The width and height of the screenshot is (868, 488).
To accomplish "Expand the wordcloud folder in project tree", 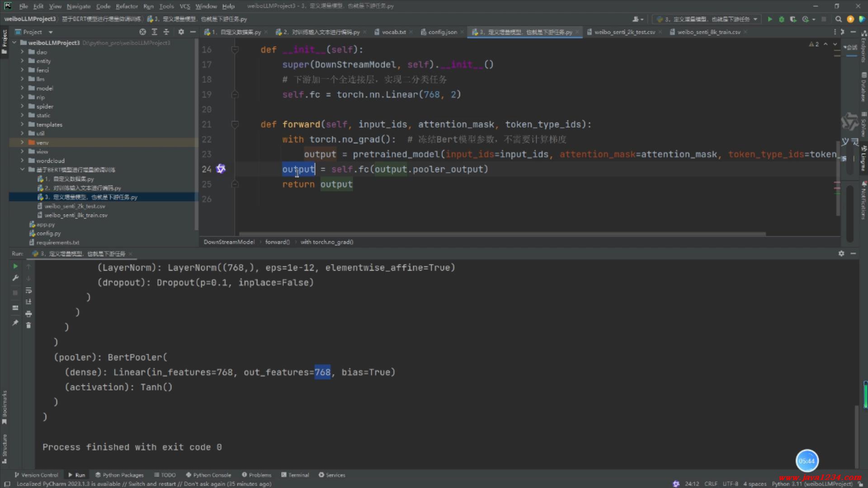I will 22,160.
